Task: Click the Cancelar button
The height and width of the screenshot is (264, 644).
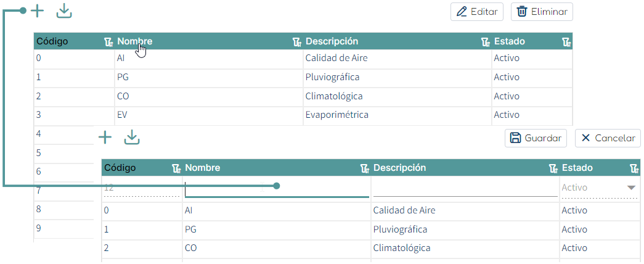Action: [x=608, y=138]
